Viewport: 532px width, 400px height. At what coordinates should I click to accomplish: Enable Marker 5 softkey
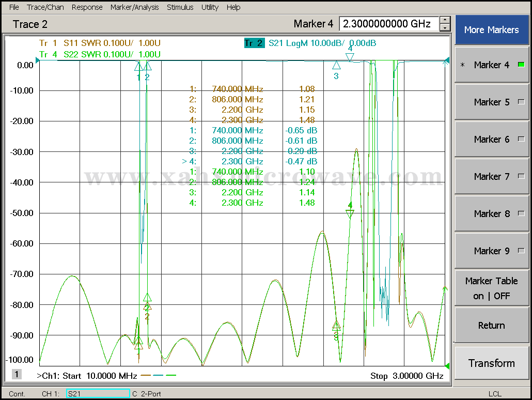tap(491, 102)
